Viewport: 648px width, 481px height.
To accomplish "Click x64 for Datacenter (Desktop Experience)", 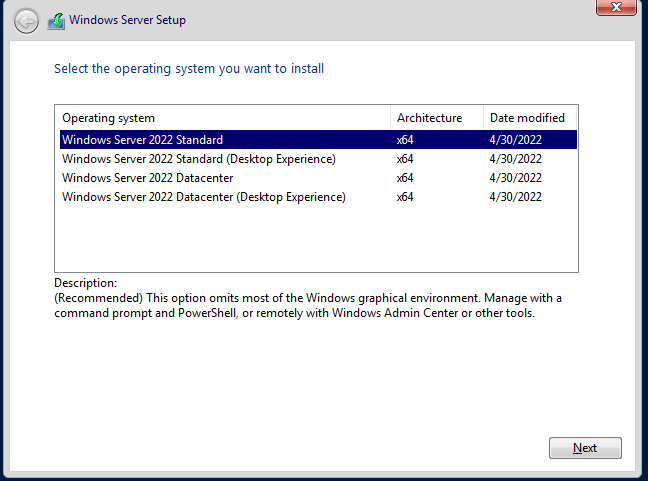I will click(x=405, y=197).
